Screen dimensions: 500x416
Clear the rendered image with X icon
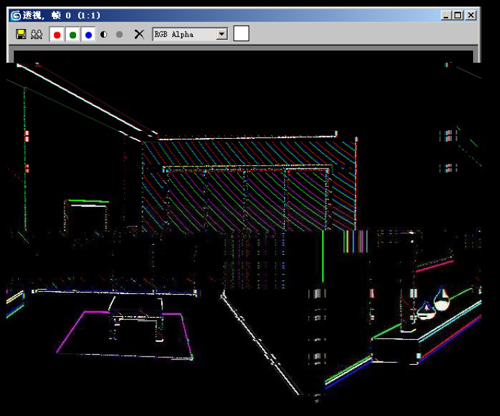[139, 34]
